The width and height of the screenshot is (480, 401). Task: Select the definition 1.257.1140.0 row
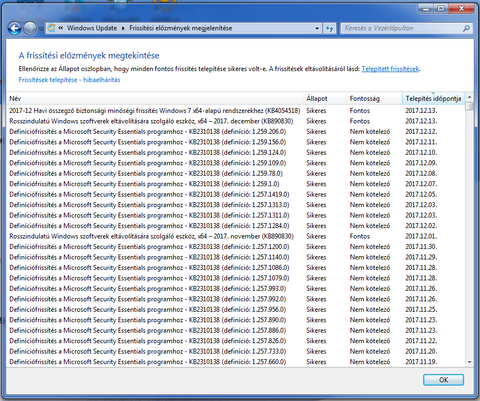(235, 257)
